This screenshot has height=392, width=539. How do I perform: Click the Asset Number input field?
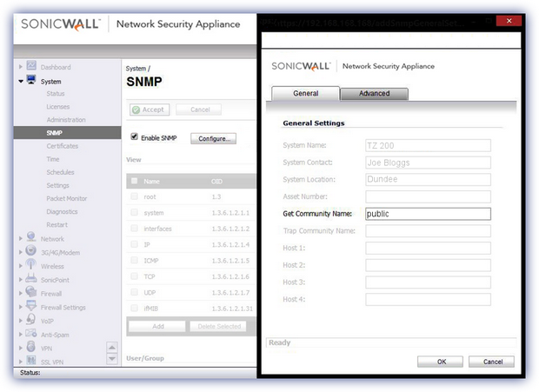tap(428, 196)
